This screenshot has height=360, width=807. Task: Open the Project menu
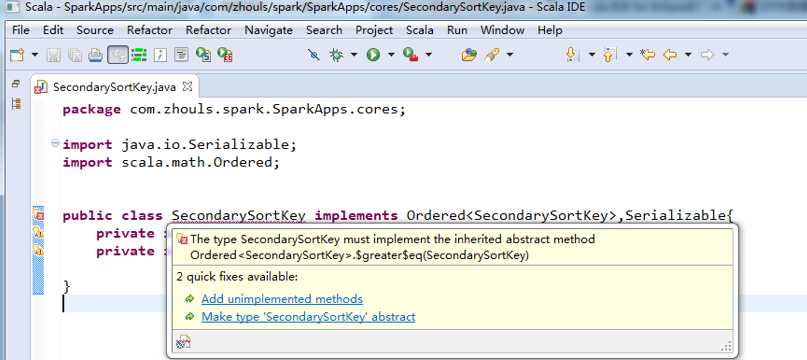tap(374, 30)
